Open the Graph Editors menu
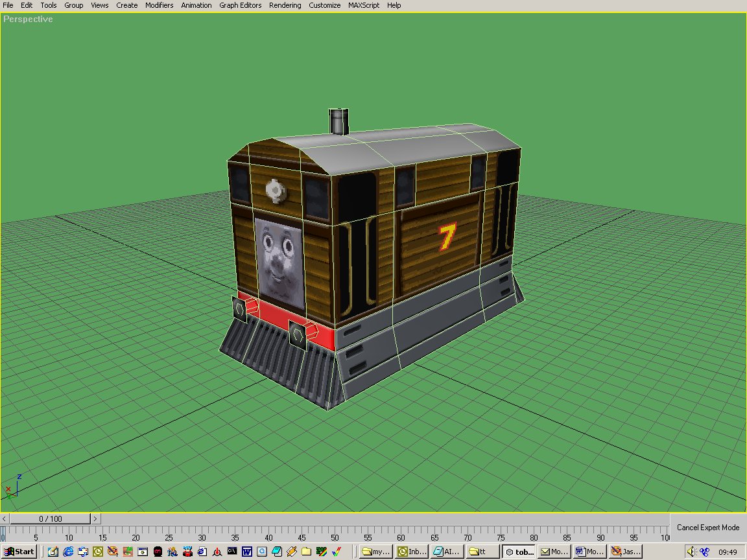Image resolution: width=747 pixels, height=560 pixels. tap(240, 5)
